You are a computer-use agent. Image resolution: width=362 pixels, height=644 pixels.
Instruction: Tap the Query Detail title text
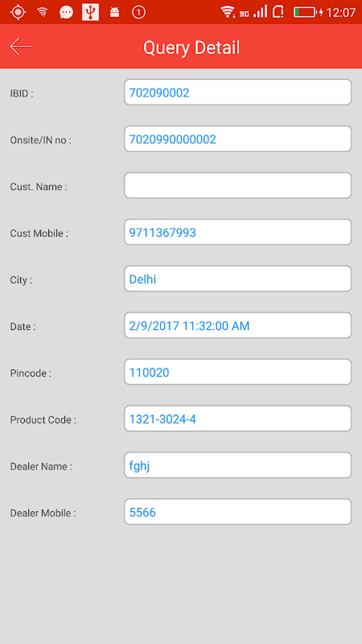tap(192, 48)
